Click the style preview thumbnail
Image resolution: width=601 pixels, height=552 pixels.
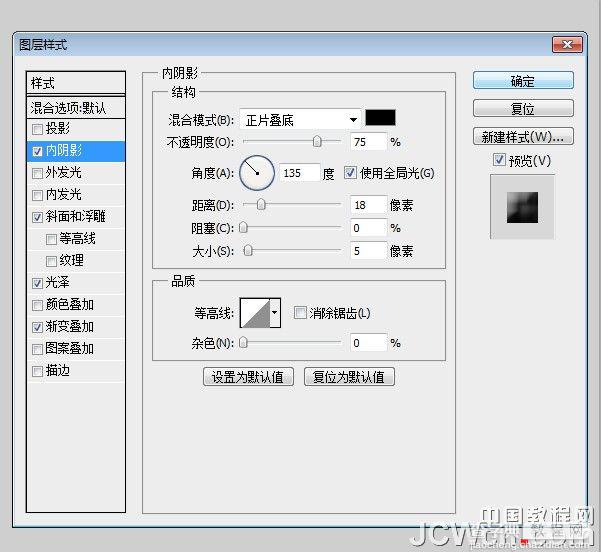(x=522, y=207)
